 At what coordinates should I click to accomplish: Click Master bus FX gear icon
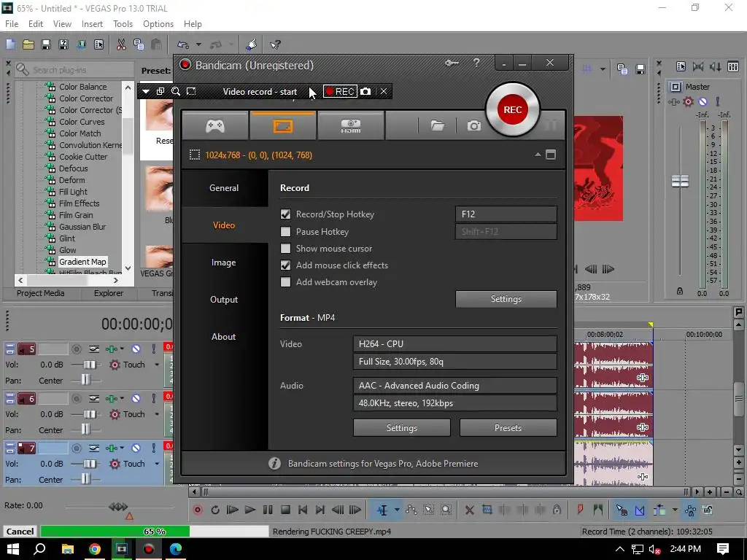click(688, 101)
